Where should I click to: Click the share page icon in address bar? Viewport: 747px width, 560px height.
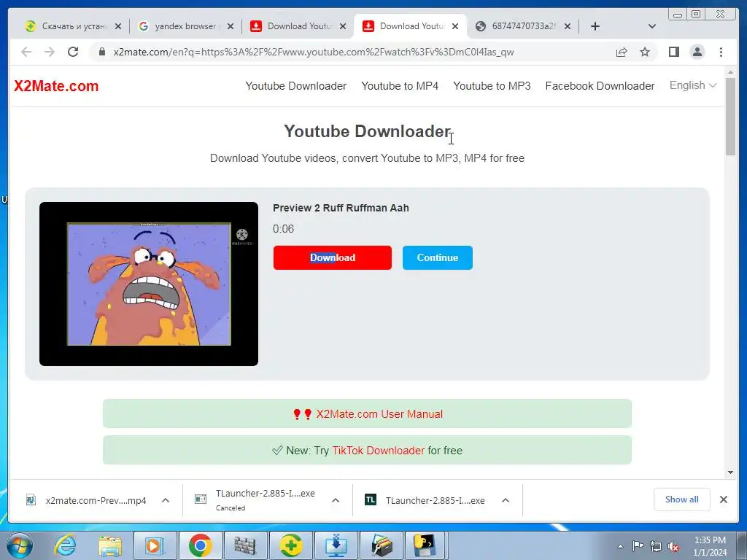[622, 52]
